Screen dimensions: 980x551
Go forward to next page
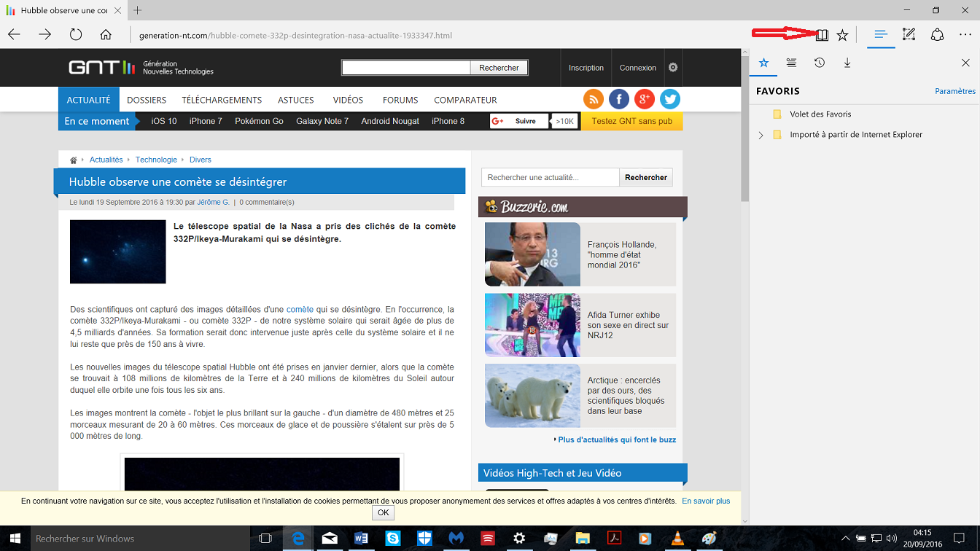coord(44,34)
